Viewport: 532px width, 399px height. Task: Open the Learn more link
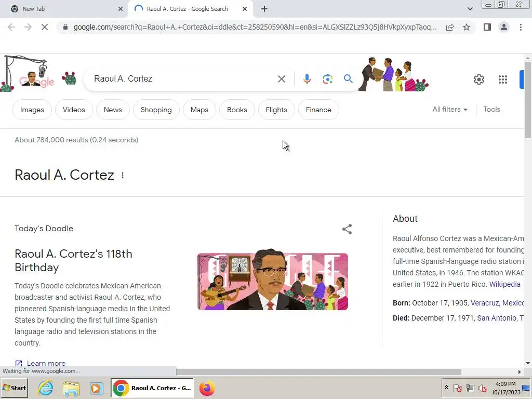coord(41,363)
